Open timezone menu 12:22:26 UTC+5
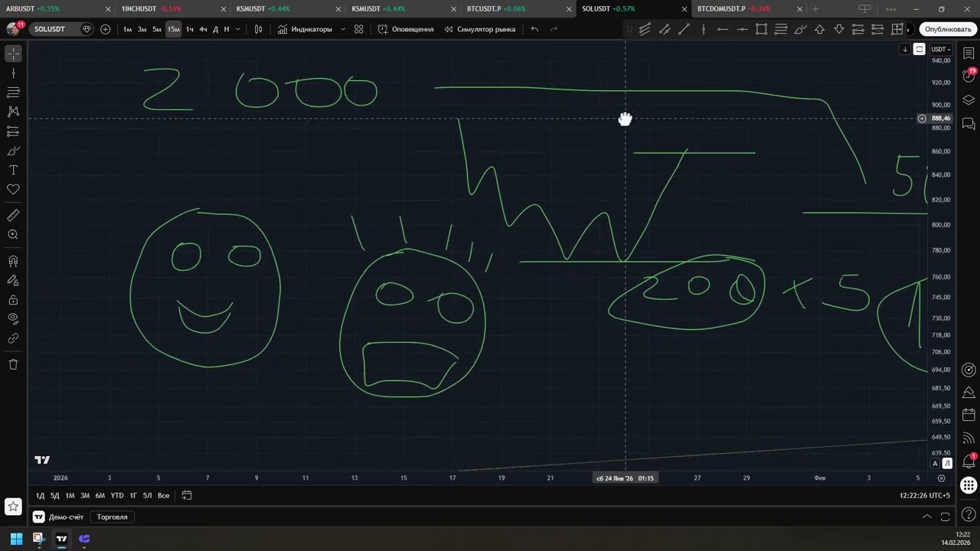 pos(925,496)
